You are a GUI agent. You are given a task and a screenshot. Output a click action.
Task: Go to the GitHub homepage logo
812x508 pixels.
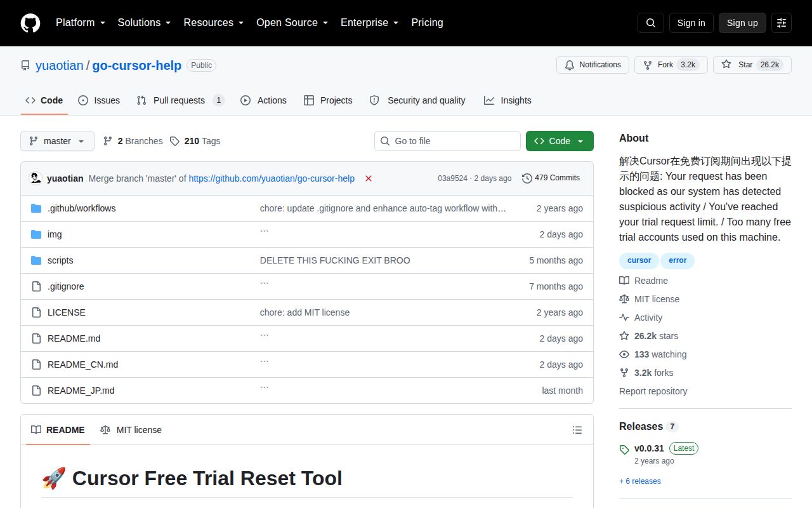click(x=30, y=23)
